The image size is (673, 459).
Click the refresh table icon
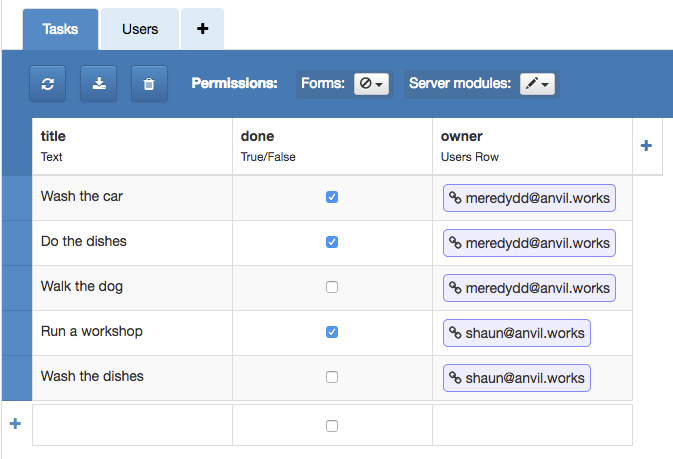pos(47,84)
